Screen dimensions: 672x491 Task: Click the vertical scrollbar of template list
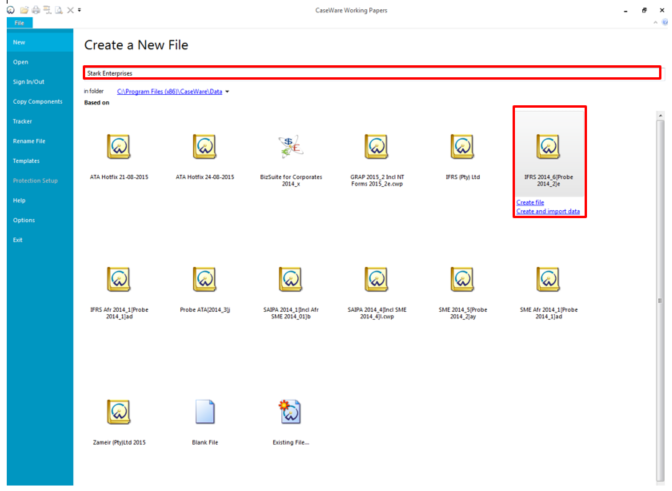coord(660,300)
